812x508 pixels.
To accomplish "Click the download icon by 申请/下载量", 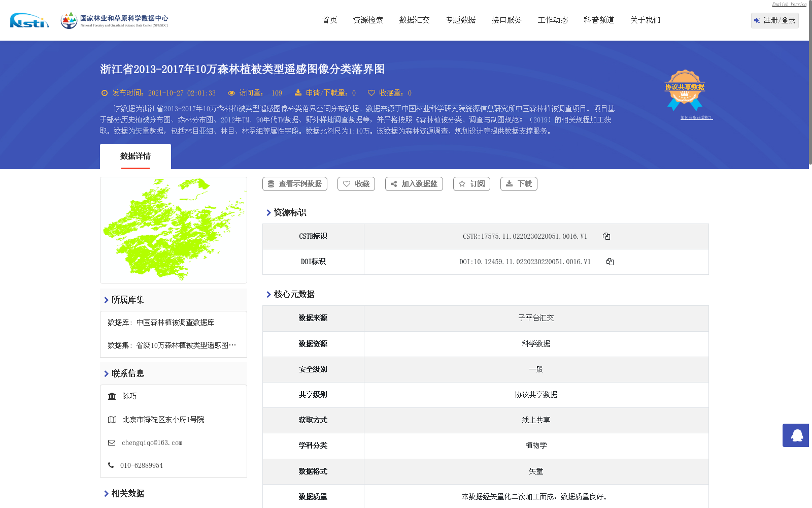I will click(x=298, y=93).
